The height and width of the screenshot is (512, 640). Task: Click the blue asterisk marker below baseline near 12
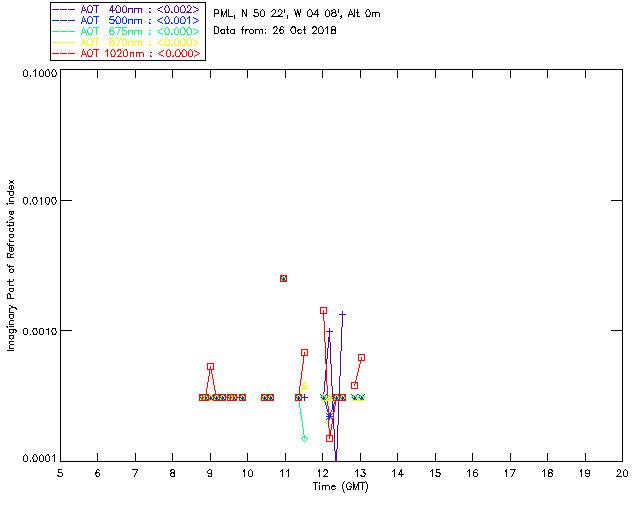pyautogui.click(x=329, y=416)
